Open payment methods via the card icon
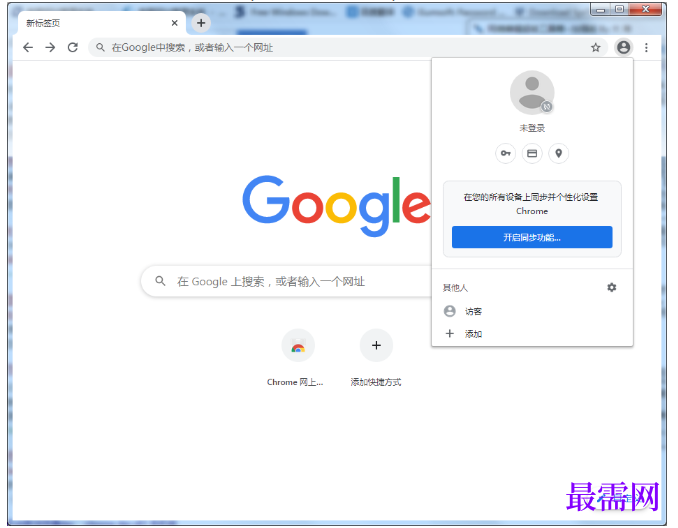This screenshot has width=678, height=528. tap(532, 154)
